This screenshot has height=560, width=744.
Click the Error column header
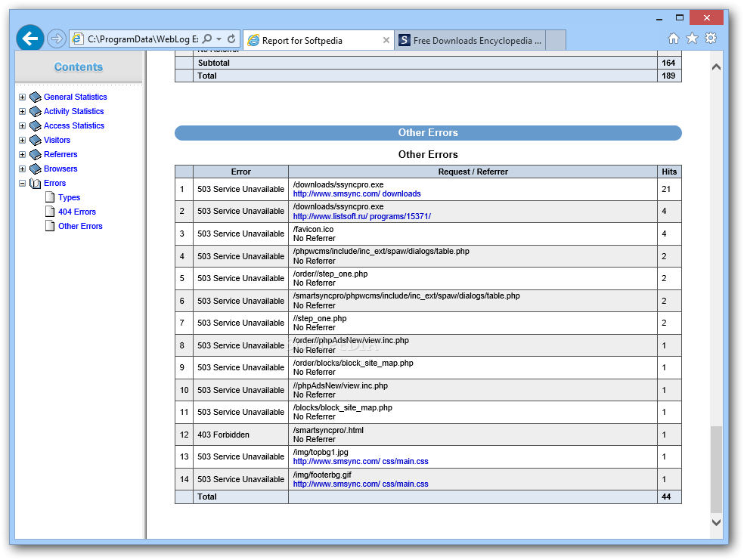(x=241, y=172)
